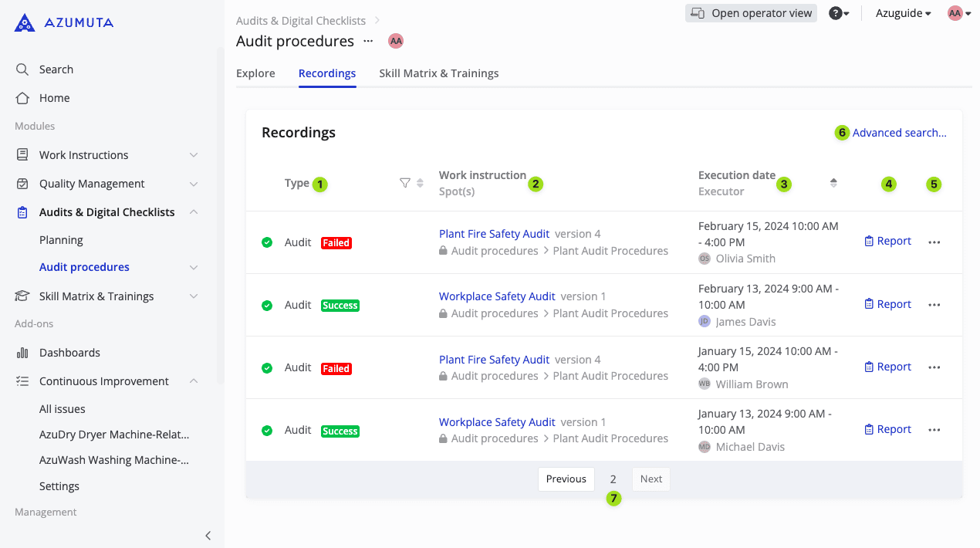Select the Quality Management module icon
Image resolution: width=980 pixels, height=548 pixels.
[x=22, y=184]
